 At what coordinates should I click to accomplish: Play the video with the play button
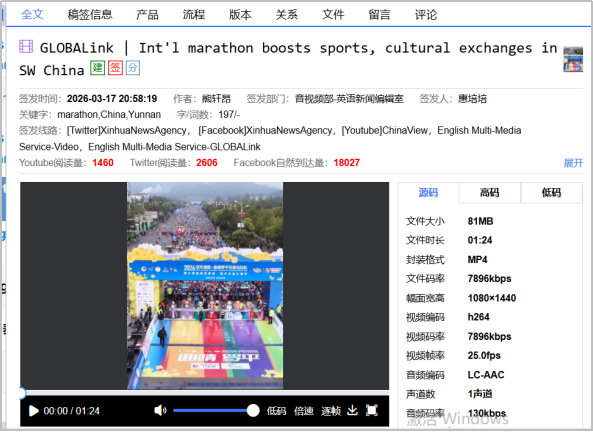(33, 411)
